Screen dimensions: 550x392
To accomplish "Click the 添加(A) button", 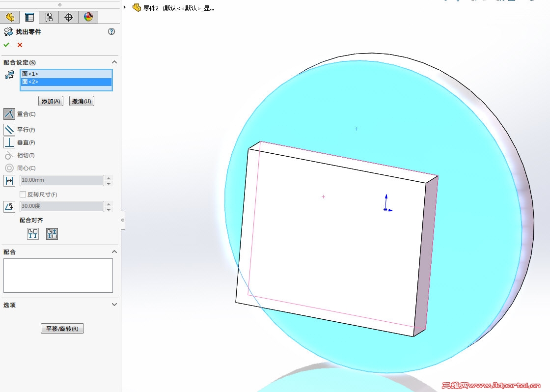I will coord(51,101).
